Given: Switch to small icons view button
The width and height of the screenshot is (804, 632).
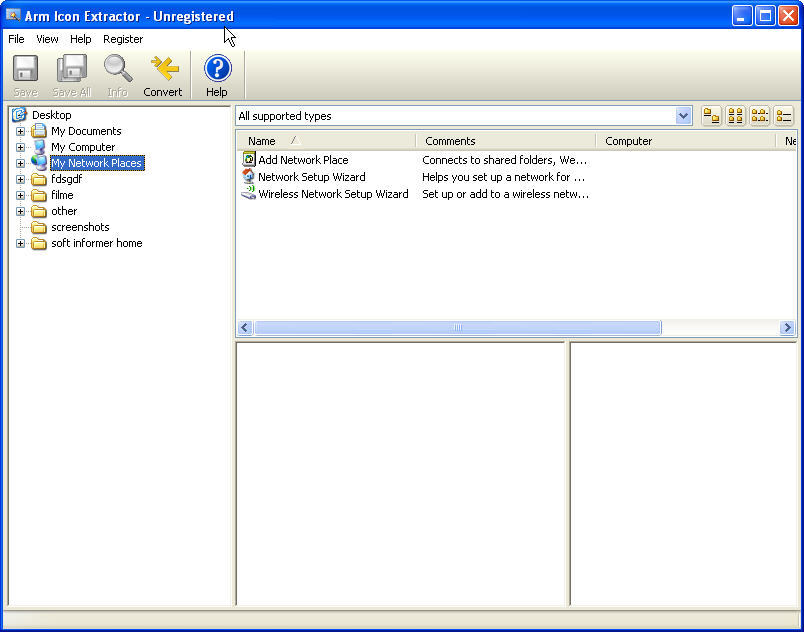Looking at the screenshot, I should pos(735,116).
